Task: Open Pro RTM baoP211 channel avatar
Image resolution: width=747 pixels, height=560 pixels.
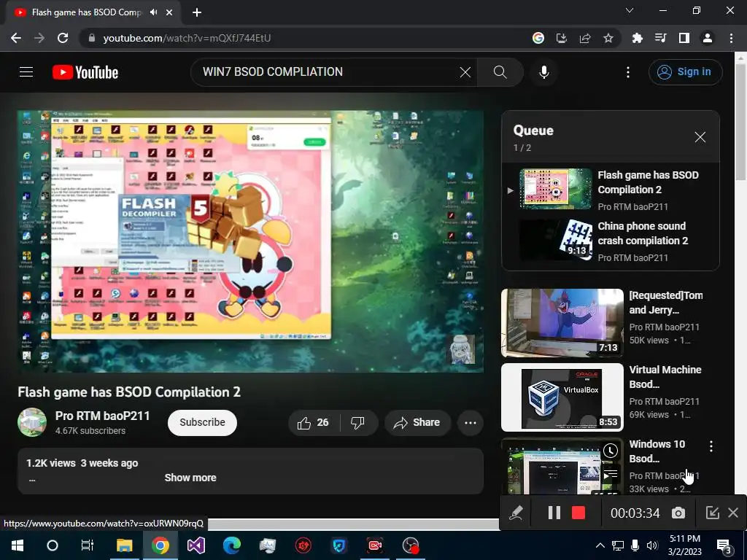Action: click(x=32, y=422)
